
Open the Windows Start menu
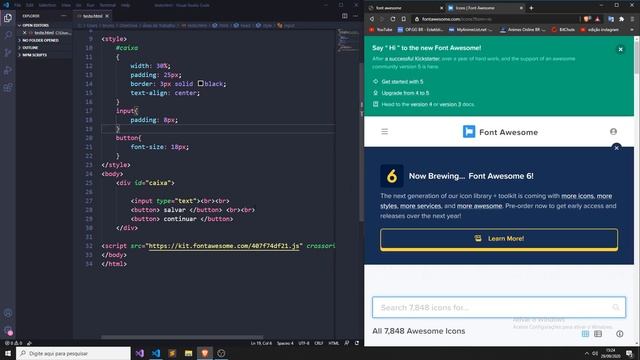(x=8, y=353)
